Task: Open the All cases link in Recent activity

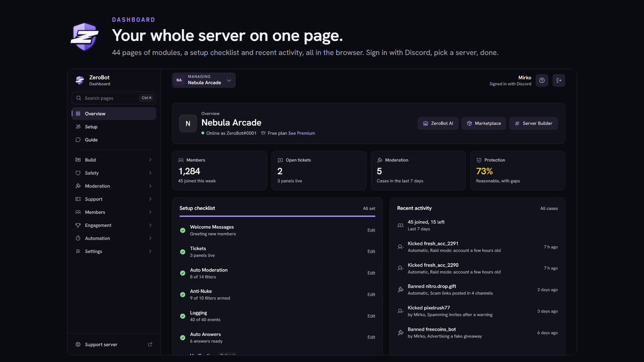Action: (549, 208)
